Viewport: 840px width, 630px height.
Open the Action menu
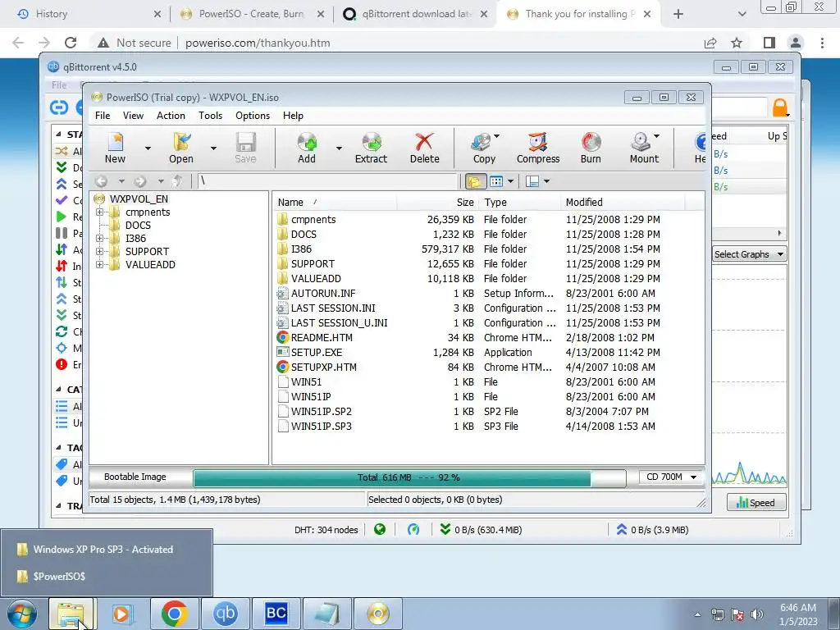(171, 115)
